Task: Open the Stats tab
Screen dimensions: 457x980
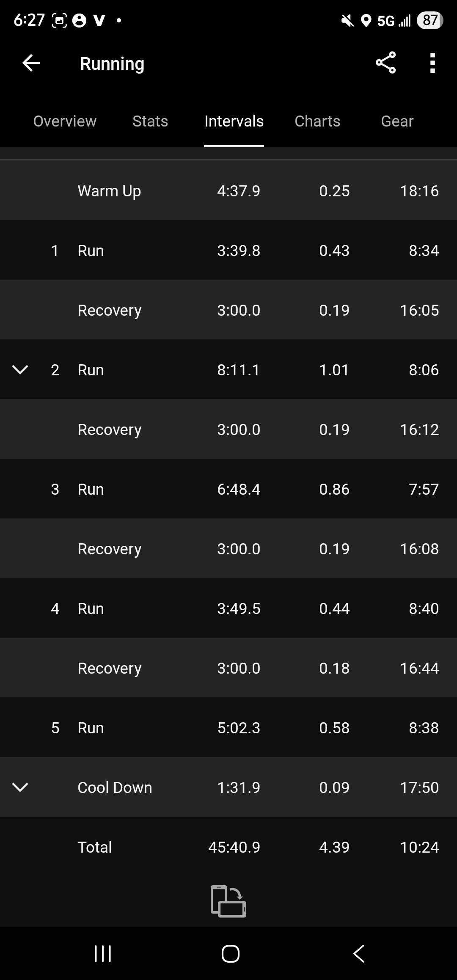Action: (x=150, y=121)
